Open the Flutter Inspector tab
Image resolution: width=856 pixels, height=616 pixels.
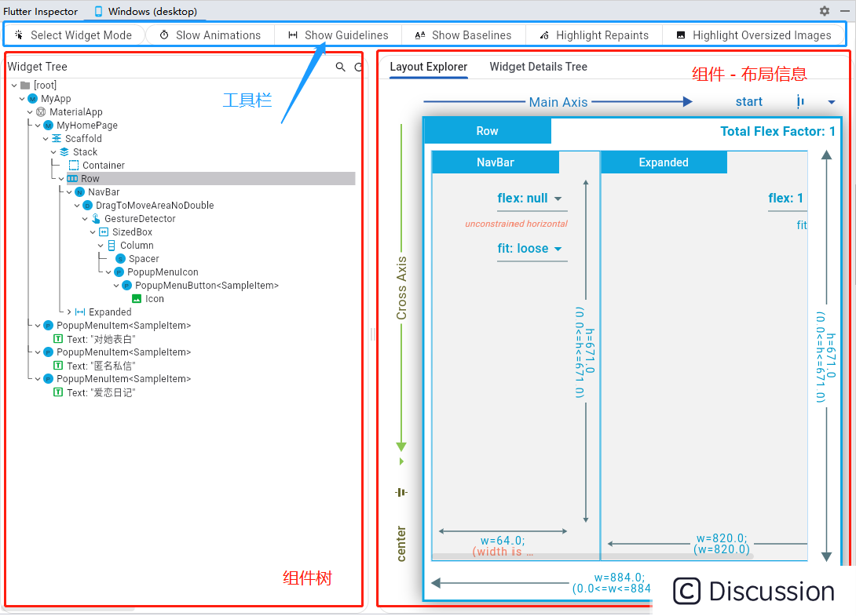40,11
